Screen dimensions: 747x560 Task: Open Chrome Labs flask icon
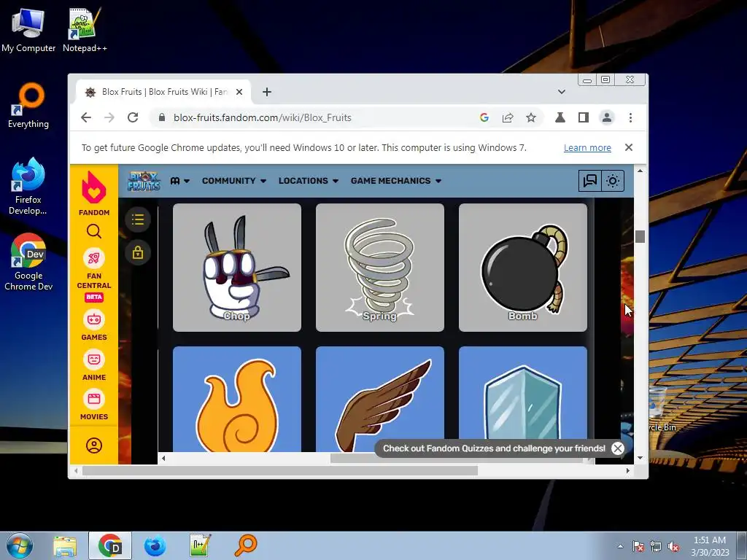(x=560, y=117)
